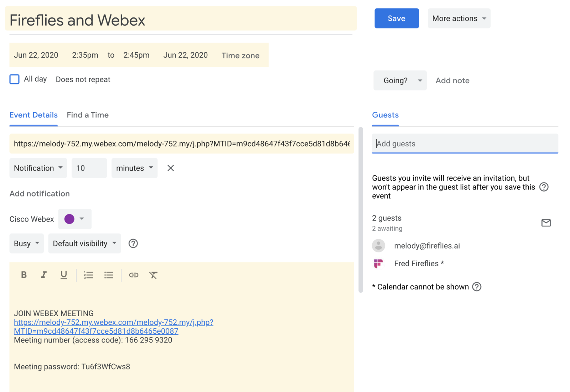570x392 pixels.
Task: Click the location field with Webex URL
Action: coord(182,144)
